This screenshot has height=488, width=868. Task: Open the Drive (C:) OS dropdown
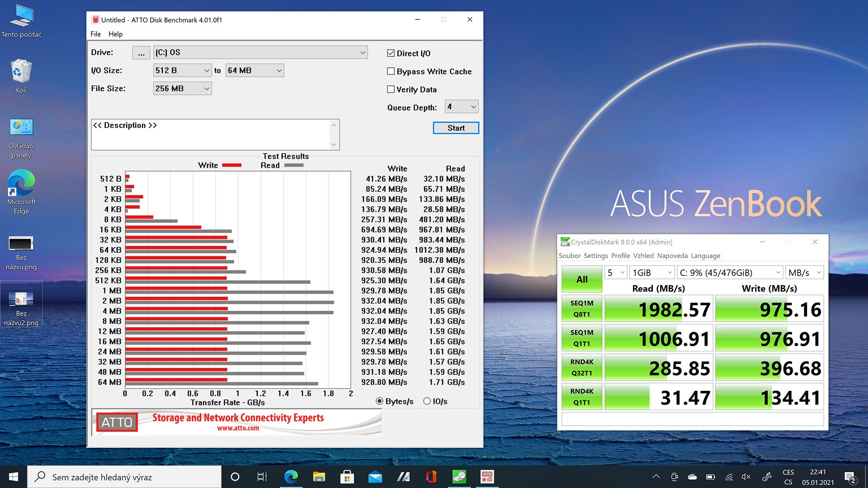[x=260, y=52]
